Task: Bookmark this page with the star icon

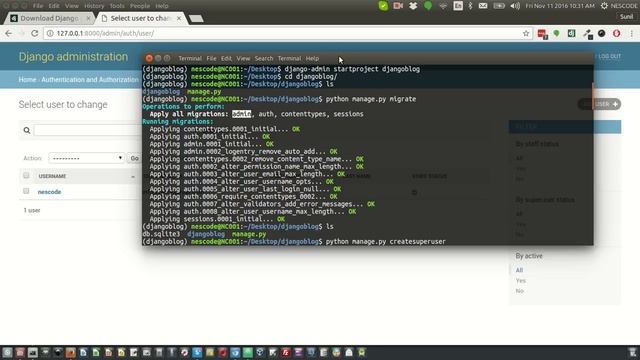Action: [526, 33]
